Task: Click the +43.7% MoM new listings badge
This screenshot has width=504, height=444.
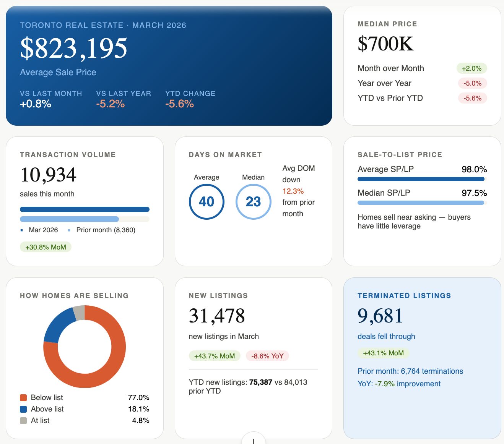Action: click(x=215, y=356)
